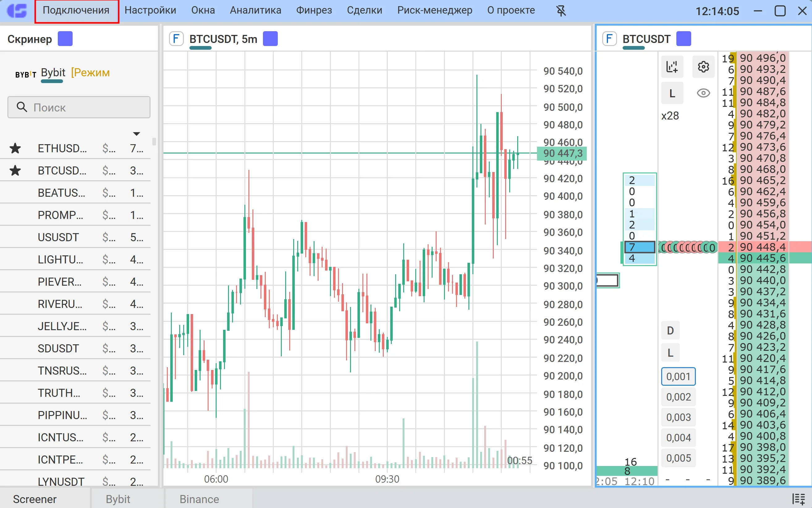The height and width of the screenshot is (508, 812).
Task: Click the color swatch next to Скринер
Action: coord(65,39)
